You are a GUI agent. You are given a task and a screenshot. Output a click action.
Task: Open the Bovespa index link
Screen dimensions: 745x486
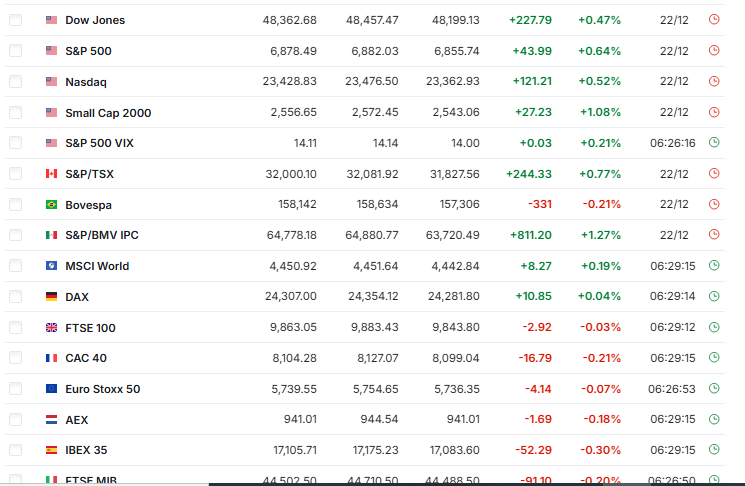pyautogui.click(x=88, y=205)
